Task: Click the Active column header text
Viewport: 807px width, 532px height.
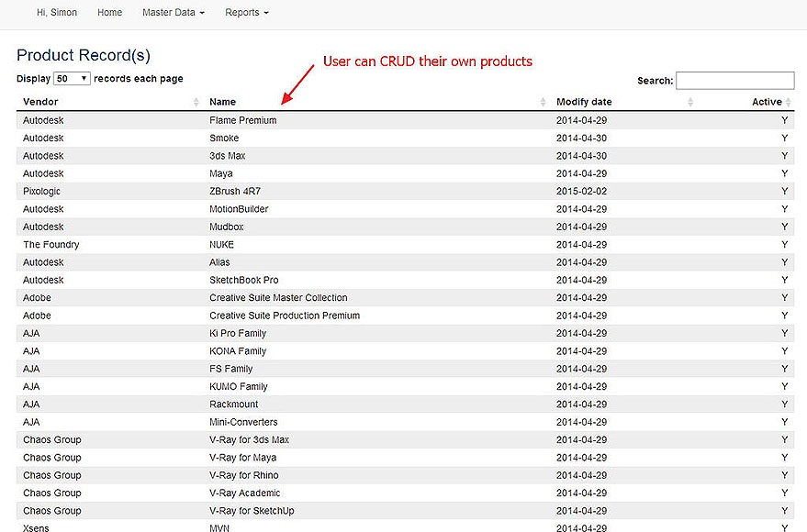Action: (767, 102)
